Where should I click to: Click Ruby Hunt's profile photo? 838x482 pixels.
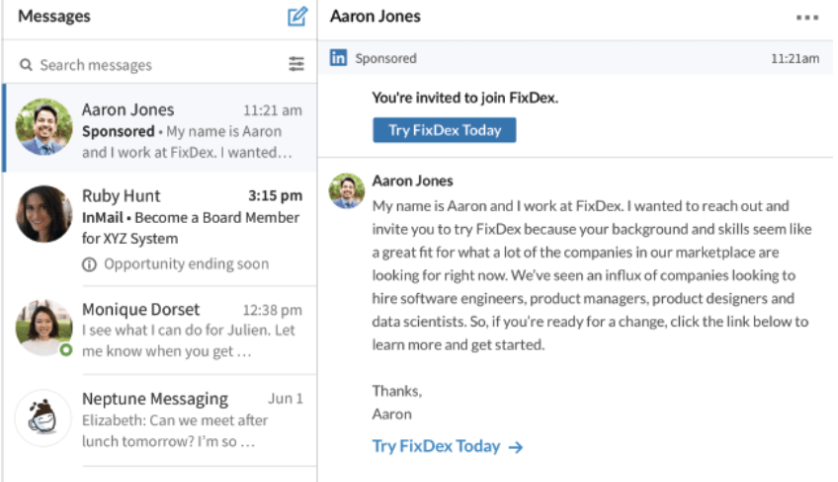pos(43,213)
